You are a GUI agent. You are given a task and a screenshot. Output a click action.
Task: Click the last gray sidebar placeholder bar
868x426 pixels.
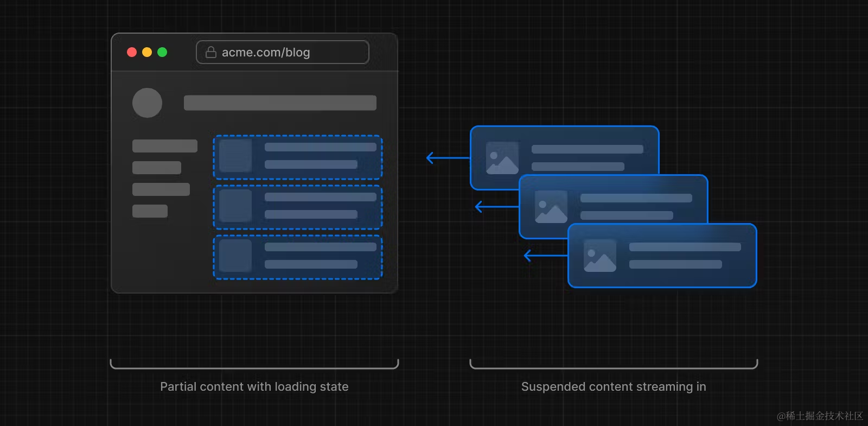[150, 211]
